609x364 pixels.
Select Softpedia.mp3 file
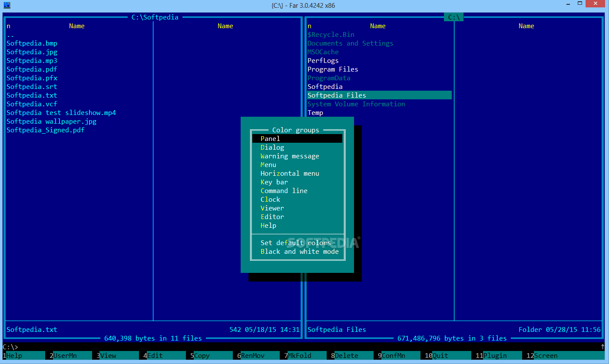[x=32, y=60]
